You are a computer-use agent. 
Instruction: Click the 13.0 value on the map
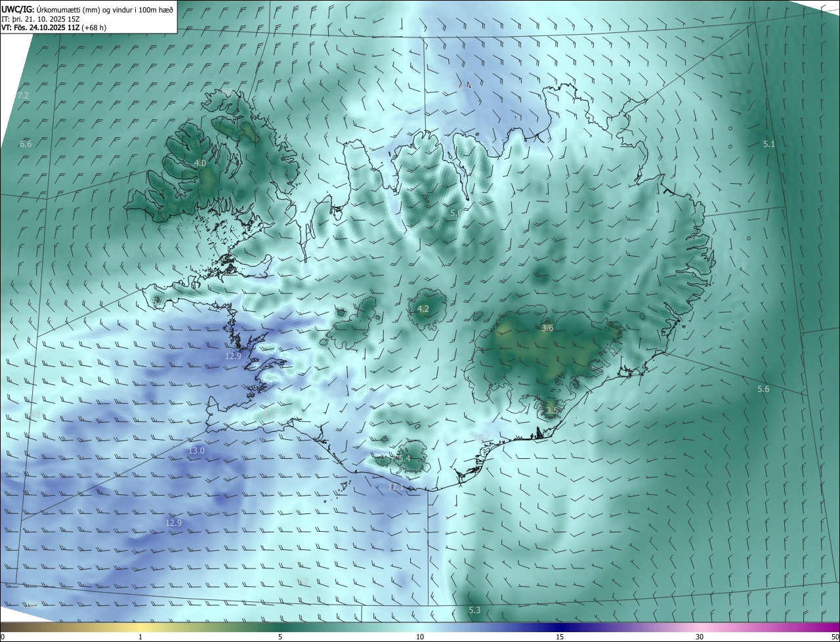tap(197, 451)
